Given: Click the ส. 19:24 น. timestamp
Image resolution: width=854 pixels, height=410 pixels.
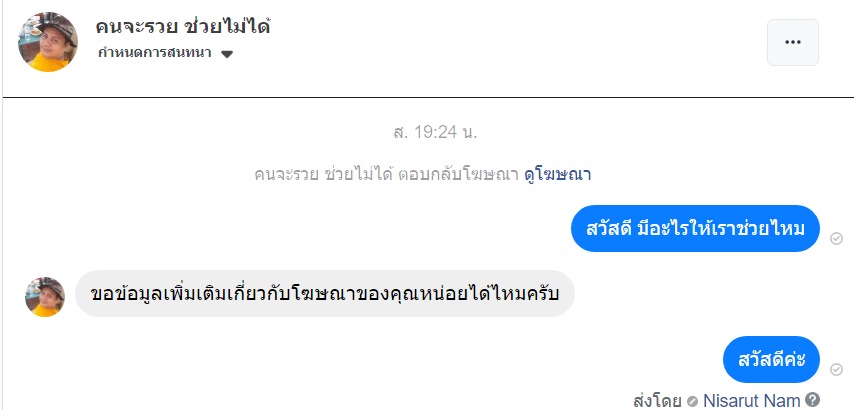Looking at the screenshot, I should click(427, 131).
